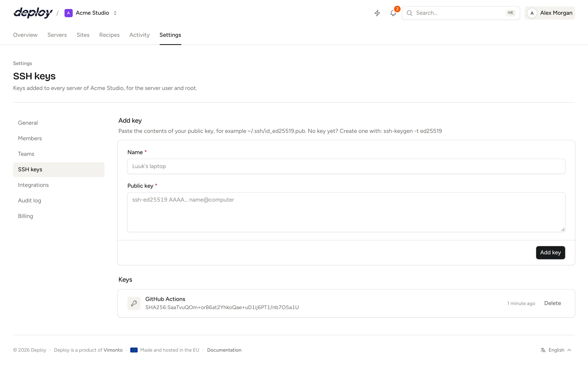The height and width of the screenshot is (368, 588).
Task: Click the EU flag icon
Action: coord(134,350)
